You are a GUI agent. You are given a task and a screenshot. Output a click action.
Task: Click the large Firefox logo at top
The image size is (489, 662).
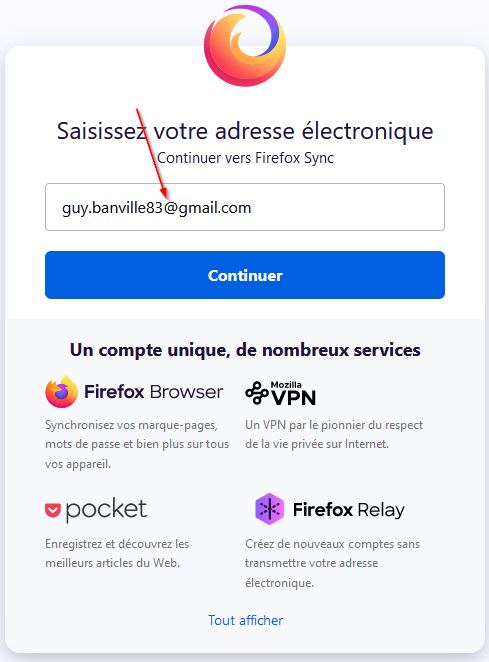245,45
